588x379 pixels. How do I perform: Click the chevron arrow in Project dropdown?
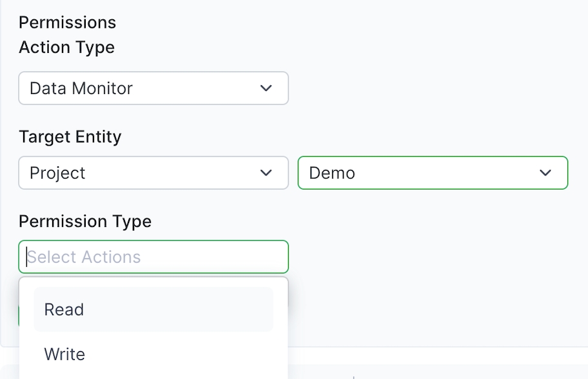[266, 173]
